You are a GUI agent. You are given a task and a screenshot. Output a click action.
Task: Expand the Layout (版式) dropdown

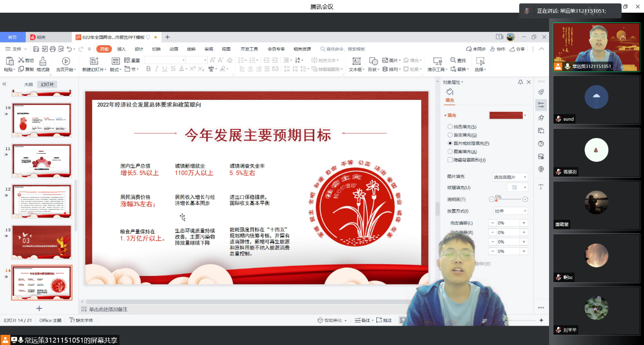point(116,70)
